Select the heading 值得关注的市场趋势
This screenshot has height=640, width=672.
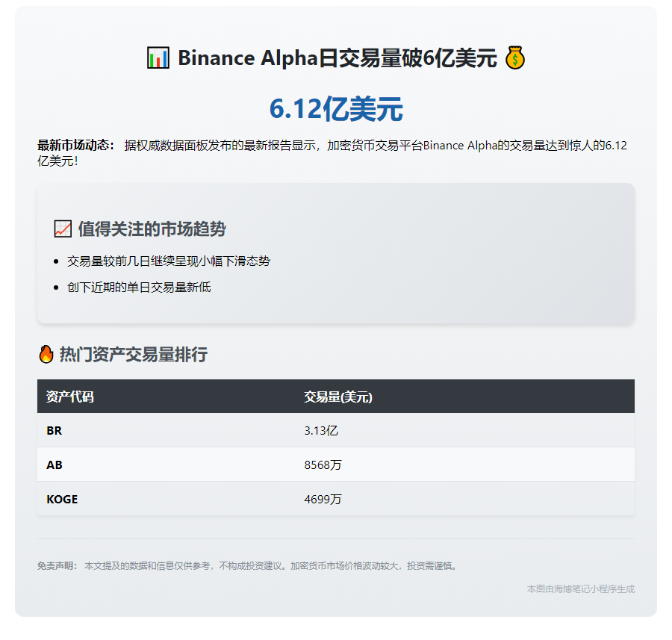click(x=152, y=229)
